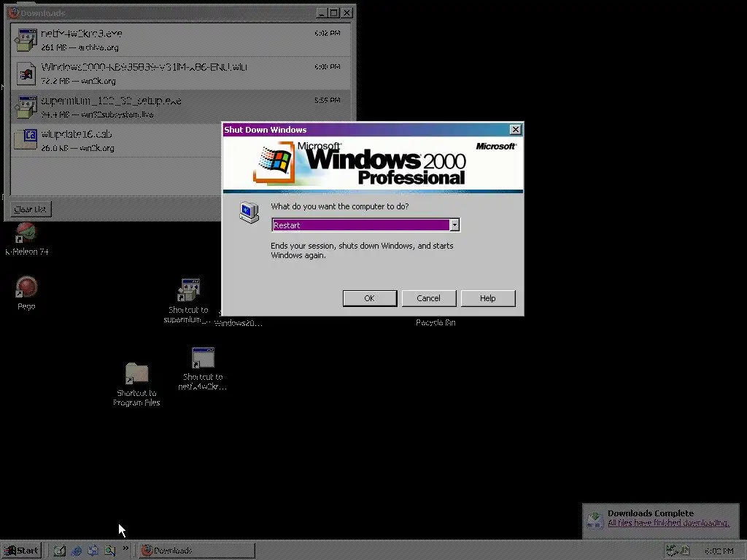Open Shortcut to netfx desktop icon
747x560 pixels.
203,367
